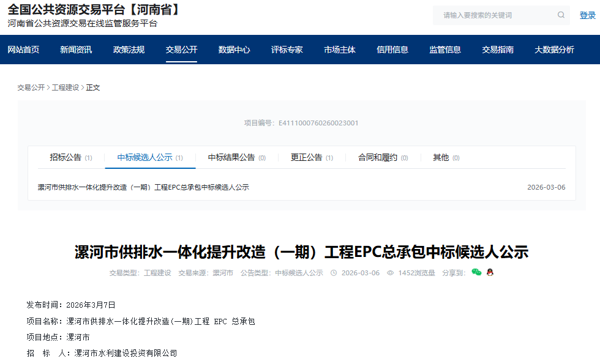
Task: Share via the QQ penguin icon
Action: [x=490, y=272]
